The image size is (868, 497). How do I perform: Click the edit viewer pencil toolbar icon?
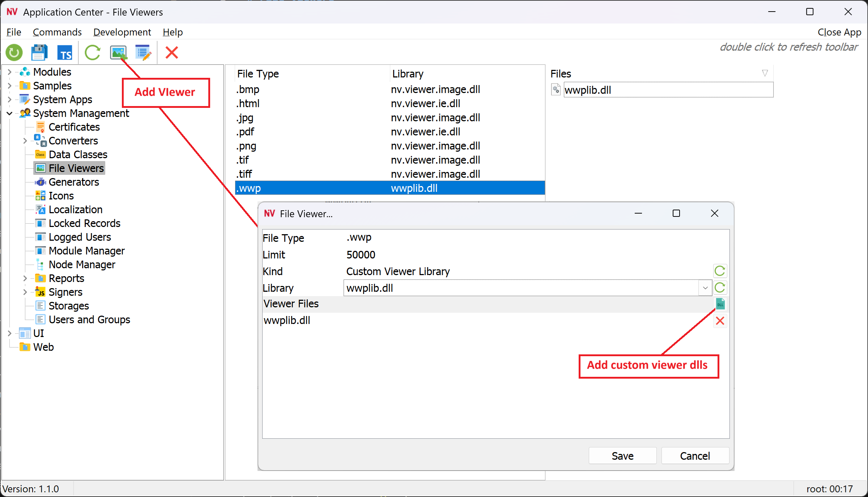click(x=143, y=53)
